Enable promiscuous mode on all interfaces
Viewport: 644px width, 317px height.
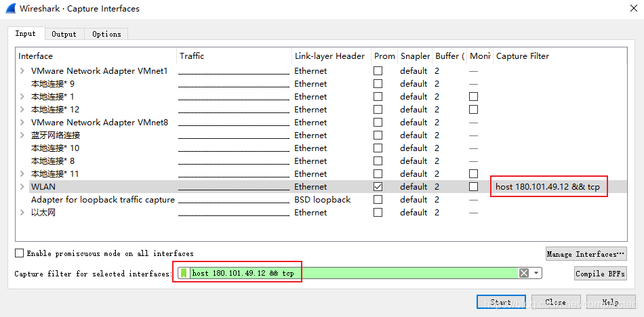tap(19, 253)
